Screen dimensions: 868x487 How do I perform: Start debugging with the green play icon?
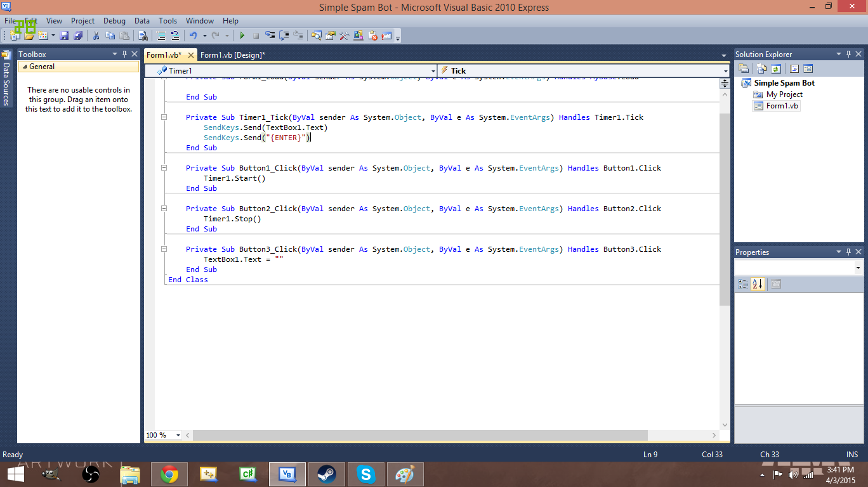pyautogui.click(x=242, y=36)
